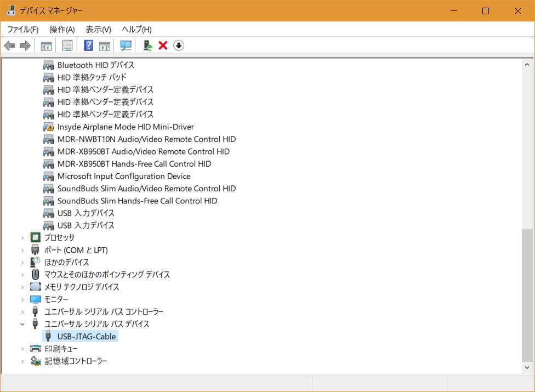The image size is (535, 392).
Task: Expand the ほかのデバイス node
Action: pos(22,263)
